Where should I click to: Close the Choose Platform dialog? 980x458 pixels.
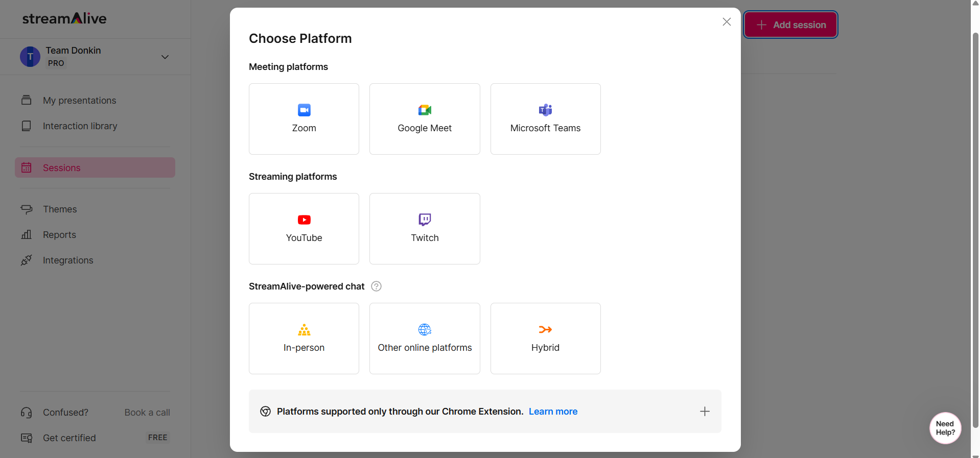[727, 22]
